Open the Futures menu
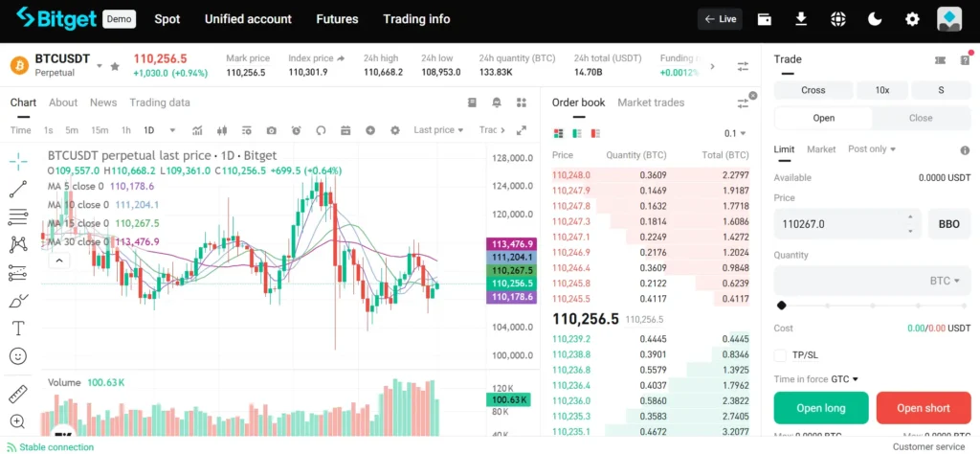Screen dimensions: 980x454 tap(338, 19)
